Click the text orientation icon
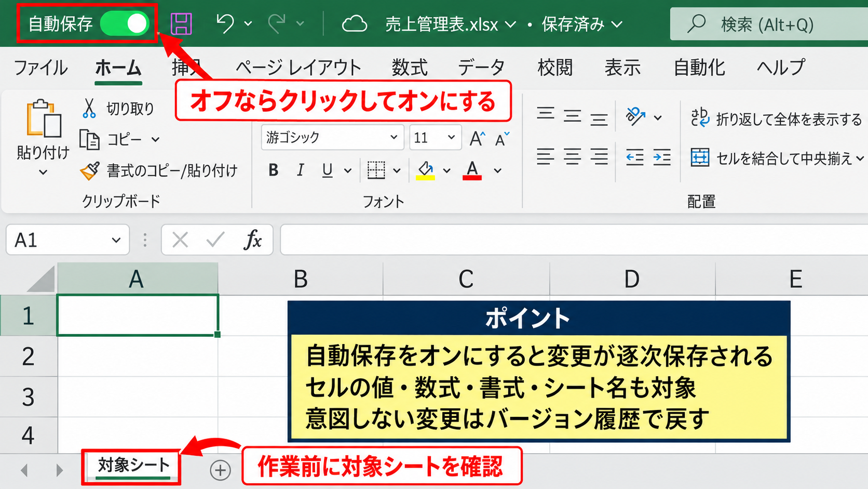The image size is (868, 489). click(636, 117)
